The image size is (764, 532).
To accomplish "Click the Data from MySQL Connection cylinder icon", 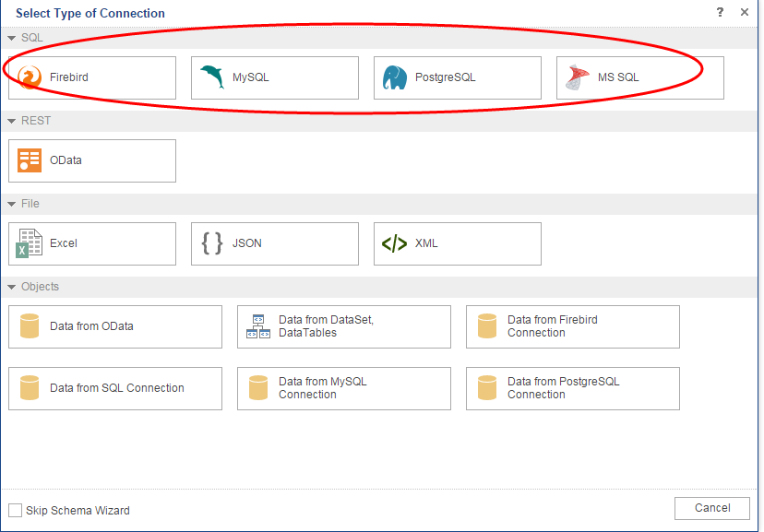I will tap(258, 388).
